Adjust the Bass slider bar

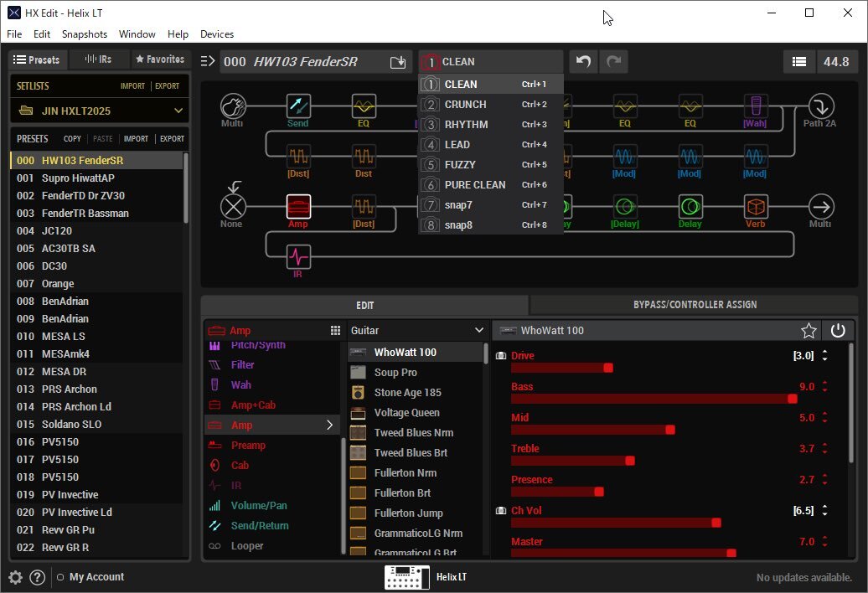(653, 400)
